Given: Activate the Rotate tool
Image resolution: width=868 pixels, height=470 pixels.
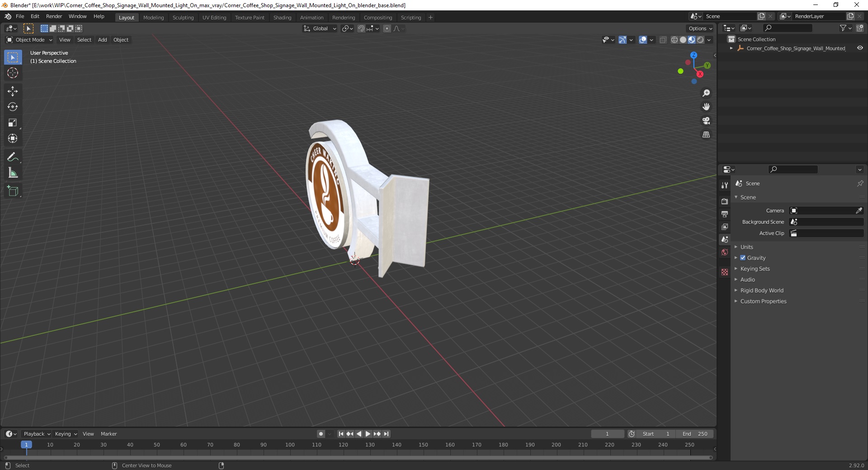Looking at the screenshot, I should [13, 107].
